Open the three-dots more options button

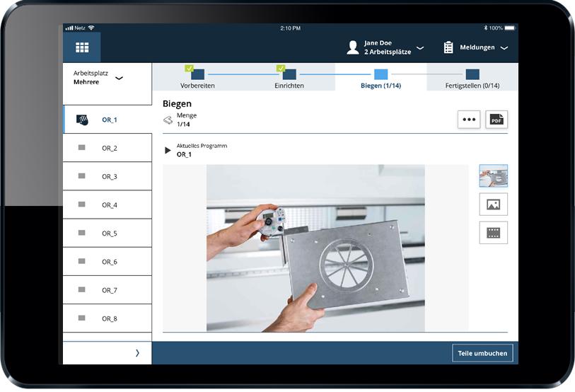(469, 120)
